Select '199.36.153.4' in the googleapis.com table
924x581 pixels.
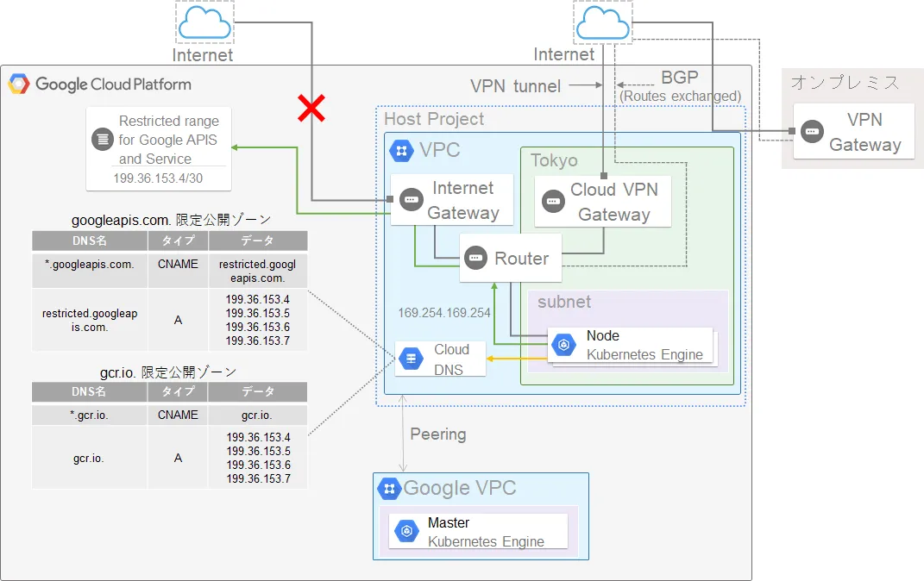coord(257,300)
